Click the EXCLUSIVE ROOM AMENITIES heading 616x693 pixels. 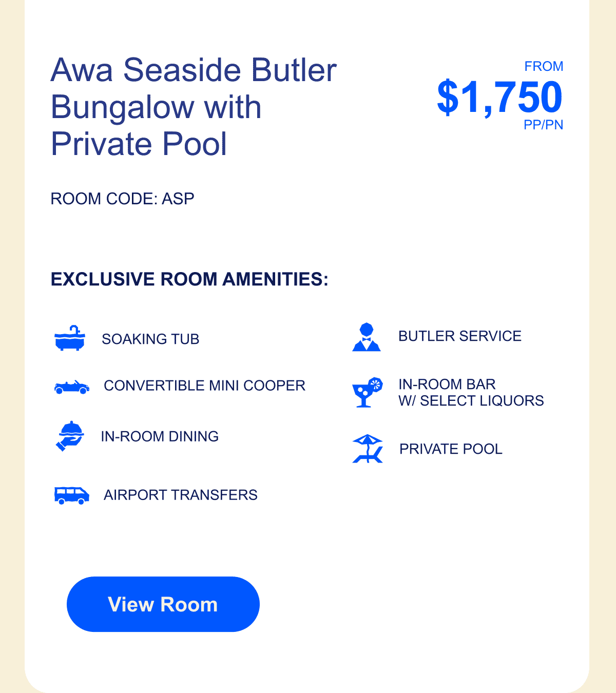pyautogui.click(x=189, y=279)
